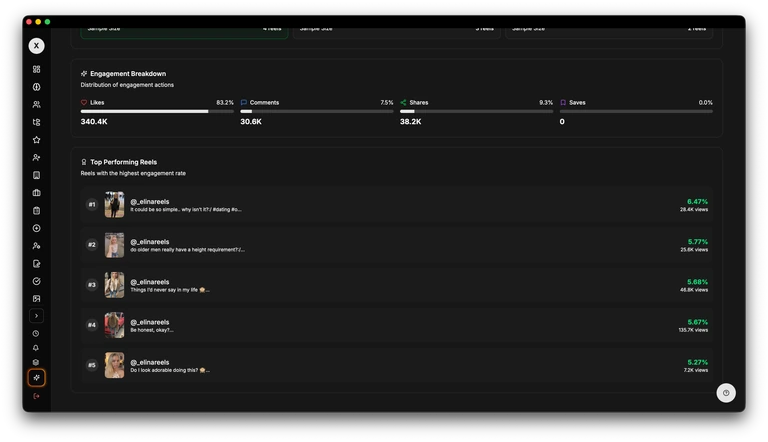Click the circled checkmark sidebar icon
This screenshot has height=442, width=768.
point(36,281)
